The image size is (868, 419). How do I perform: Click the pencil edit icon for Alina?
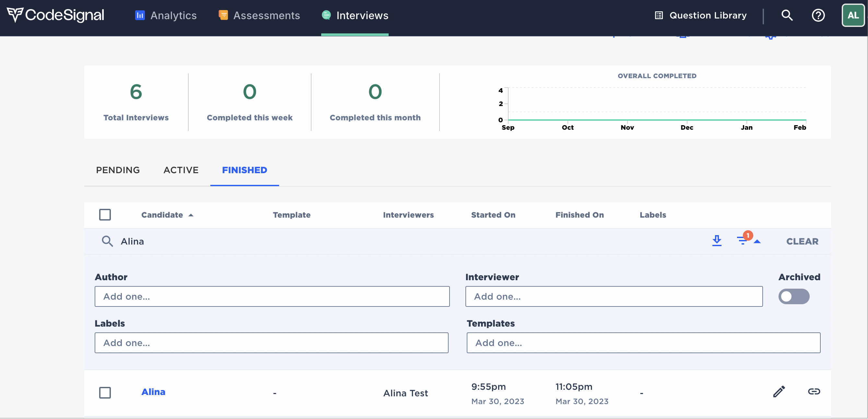click(x=779, y=392)
